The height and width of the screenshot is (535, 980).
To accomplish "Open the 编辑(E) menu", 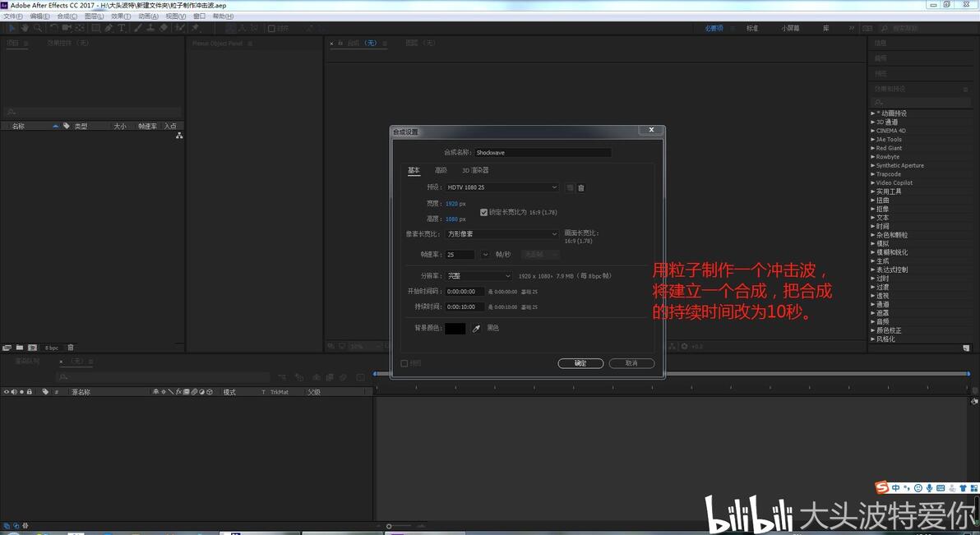I will pyautogui.click(x=40, y=16).
